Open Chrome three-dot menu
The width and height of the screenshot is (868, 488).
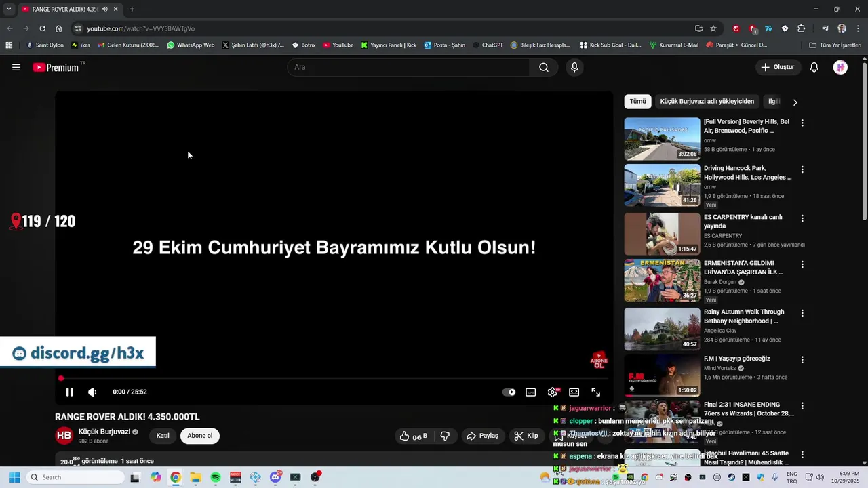(x=858, y=28)
